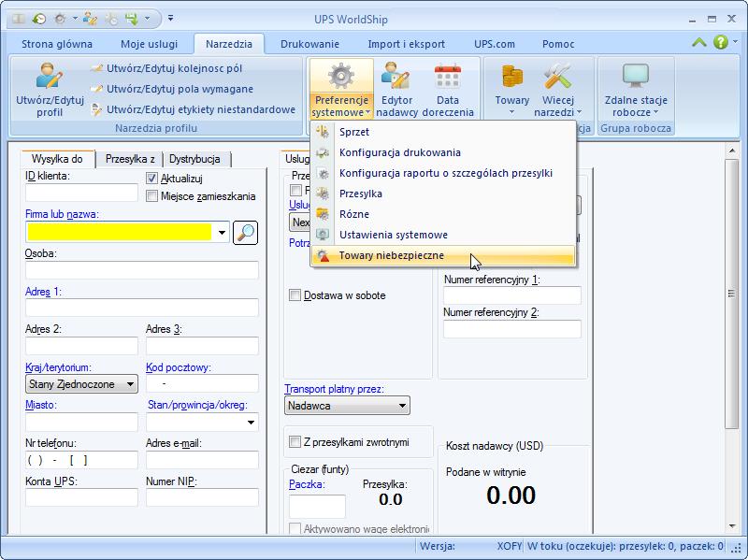Click Numer referencyjny 1 input field

point(512,295)
